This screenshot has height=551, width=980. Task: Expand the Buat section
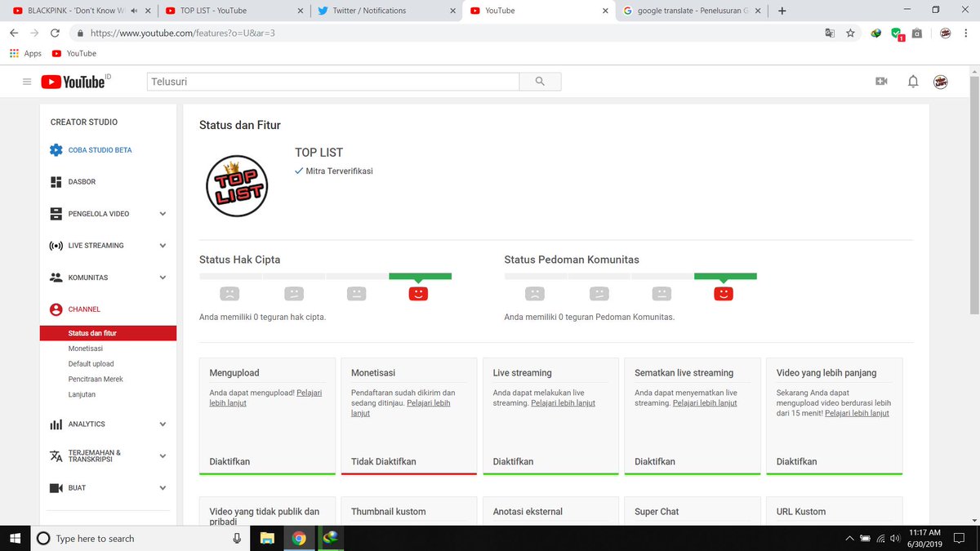pyautogui.click(x=163, y=488)
